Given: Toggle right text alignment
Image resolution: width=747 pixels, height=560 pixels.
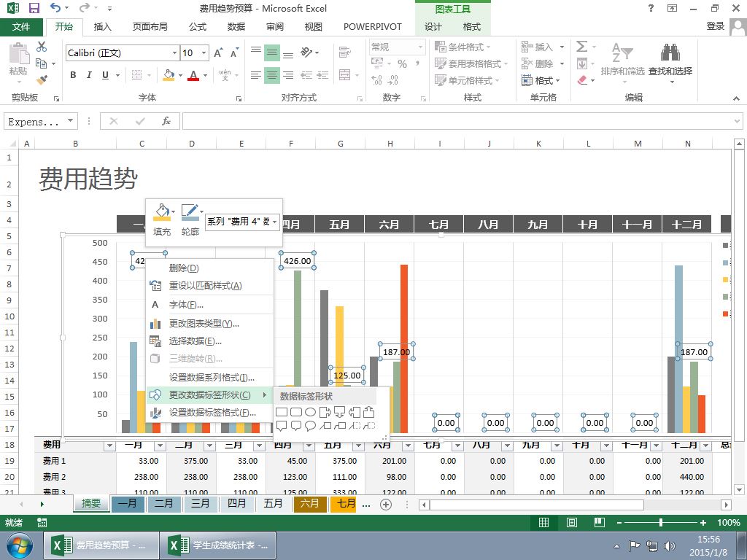Looking at the screenshot, I should 287,75.
